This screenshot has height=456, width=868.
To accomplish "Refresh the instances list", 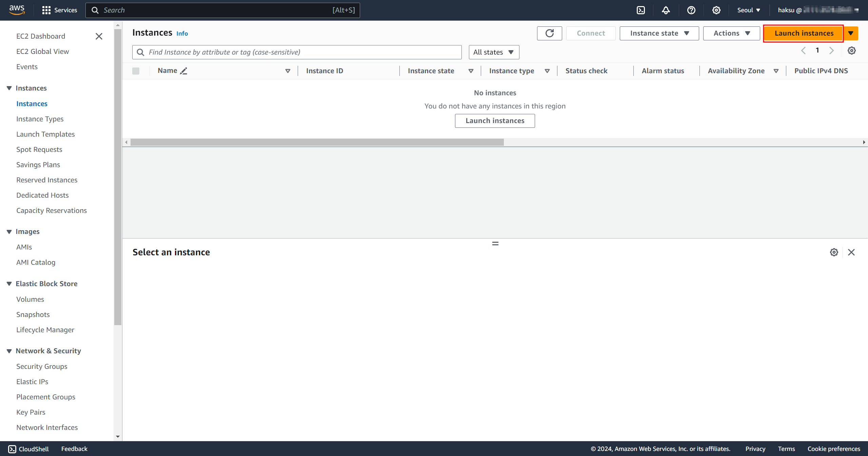I will [549, 33].
